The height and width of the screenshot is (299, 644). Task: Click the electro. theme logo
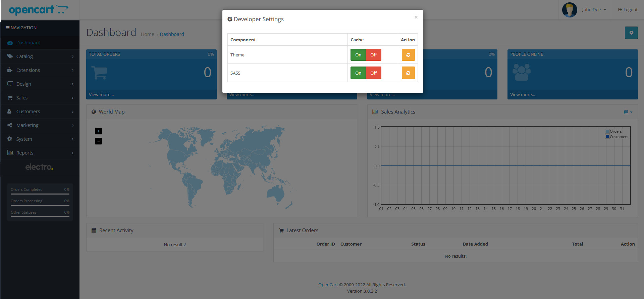(39, 167)
